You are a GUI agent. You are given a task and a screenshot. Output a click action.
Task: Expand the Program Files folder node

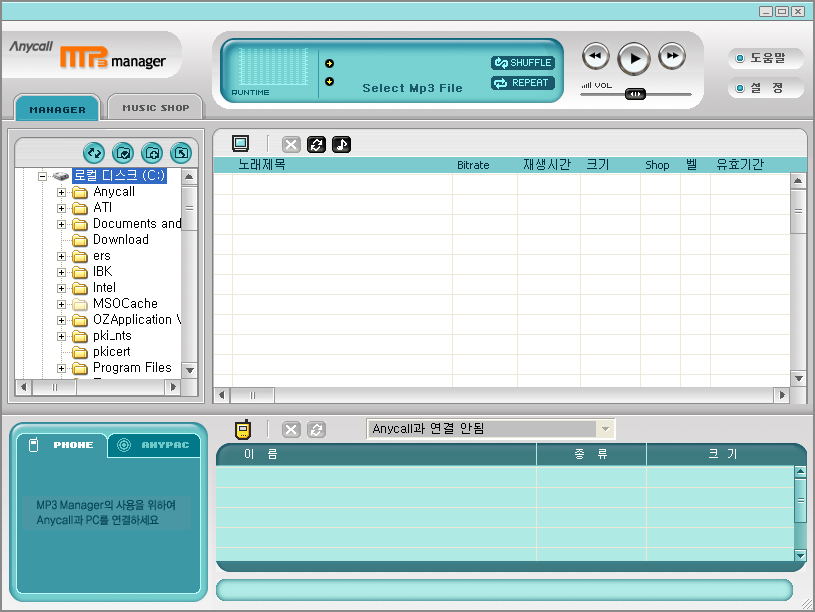[61, 369]
